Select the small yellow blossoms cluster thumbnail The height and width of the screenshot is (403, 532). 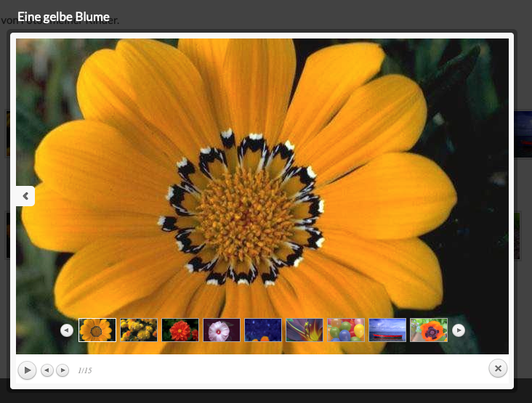coord(139,330)
